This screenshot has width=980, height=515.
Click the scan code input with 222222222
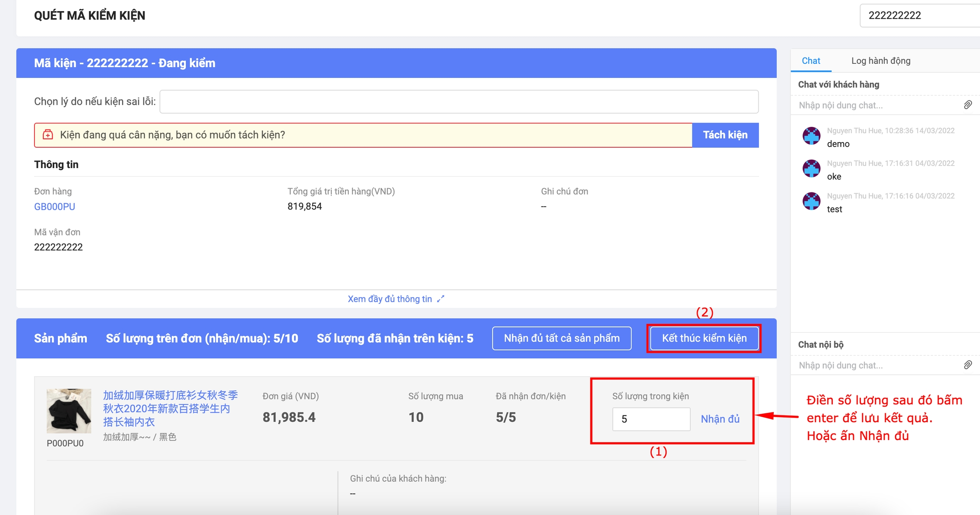pos(919,16)
